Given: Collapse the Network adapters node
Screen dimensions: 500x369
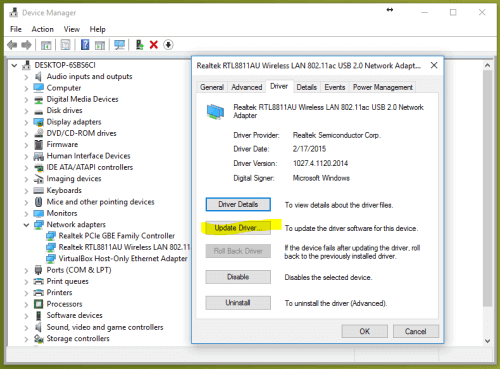Looking at the screenshot, I should pyautogui.click(x=26, y=225).
